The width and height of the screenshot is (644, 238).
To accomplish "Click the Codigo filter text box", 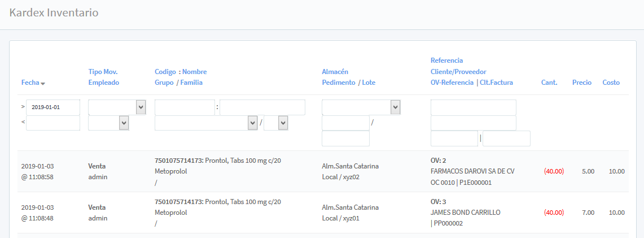I will click(185, 107).
